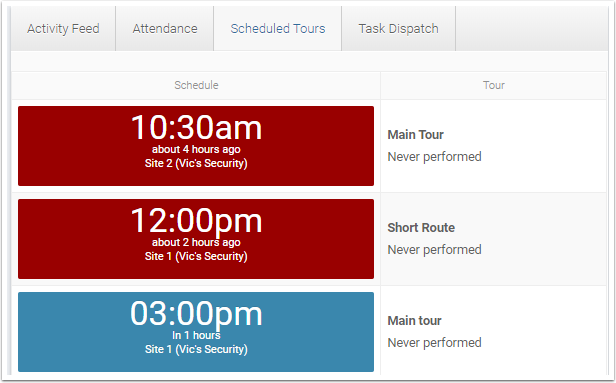Viewport: 616px width, 383px height.
Task: Click the 'In 1 hours' label
Action: [196, 335]
